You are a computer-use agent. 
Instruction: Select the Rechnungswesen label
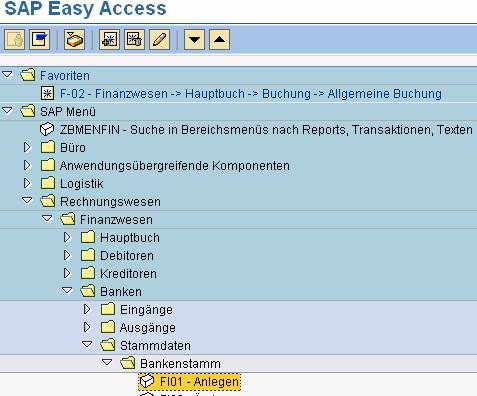point(110,201)
